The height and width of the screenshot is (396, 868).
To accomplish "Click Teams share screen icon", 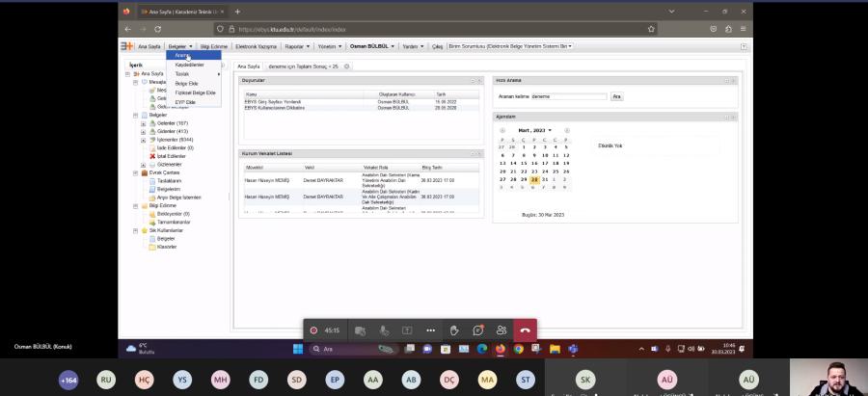I will [x=407, y=330].
